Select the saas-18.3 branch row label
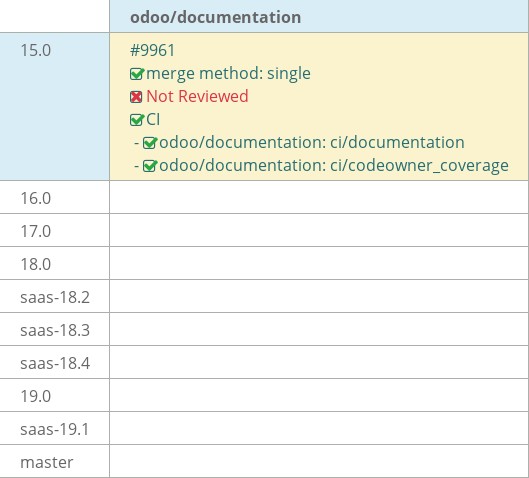The height and width of the screenshot is (478, 529). tap(55, 330)
